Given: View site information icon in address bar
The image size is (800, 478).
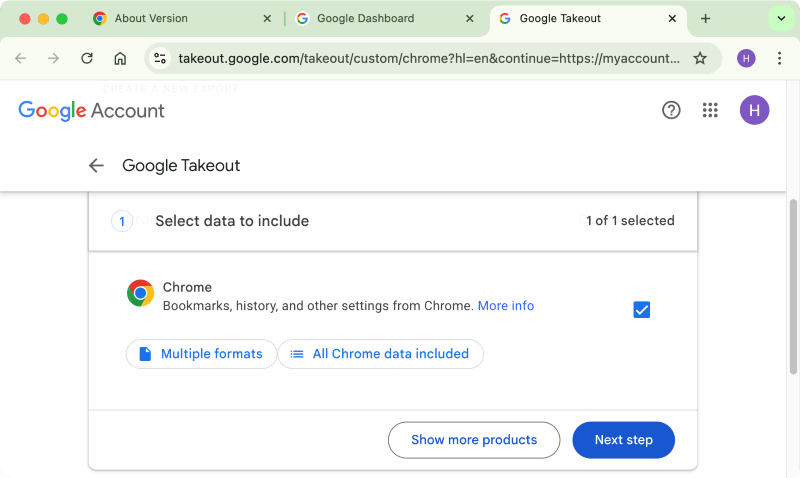Looking at the screenshot, I should point(160,58).
